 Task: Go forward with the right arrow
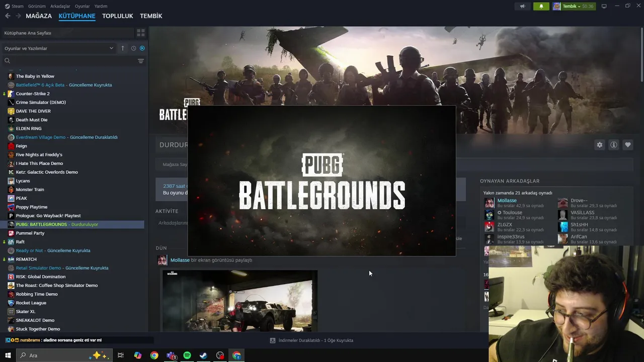click(18, 16)
